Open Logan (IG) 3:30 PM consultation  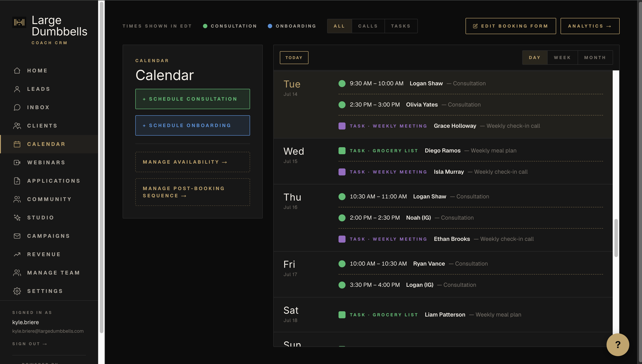(470, 285)
